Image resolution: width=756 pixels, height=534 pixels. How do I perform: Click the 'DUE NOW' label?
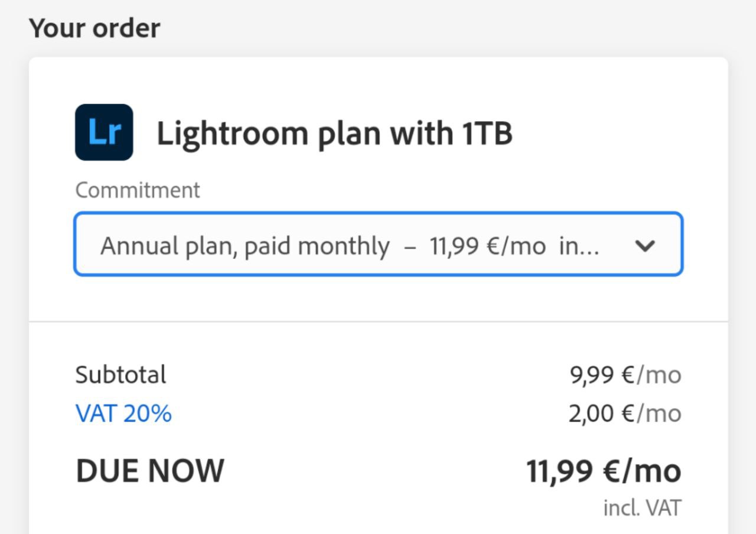tap(150, 471)
